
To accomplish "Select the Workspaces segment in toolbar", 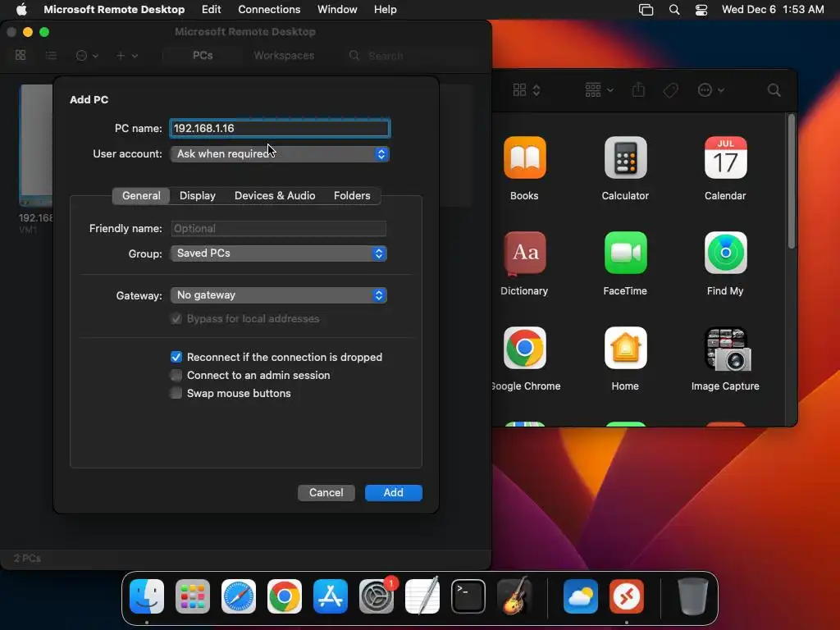I will click(x=284, y=55).
